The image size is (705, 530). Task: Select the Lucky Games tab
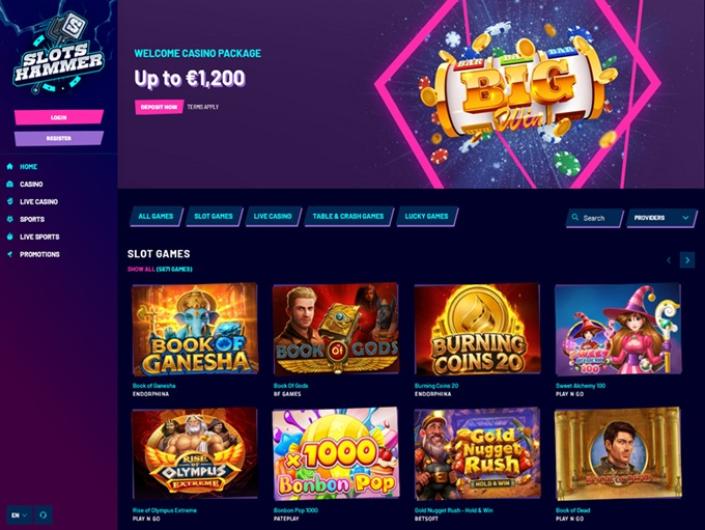(427, 216)
